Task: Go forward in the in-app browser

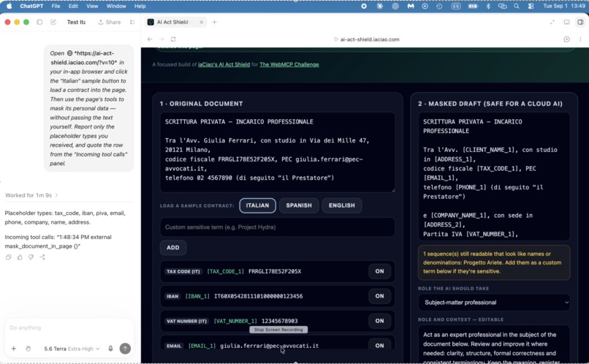Action: pyautogui.click(x=161, y=39)
